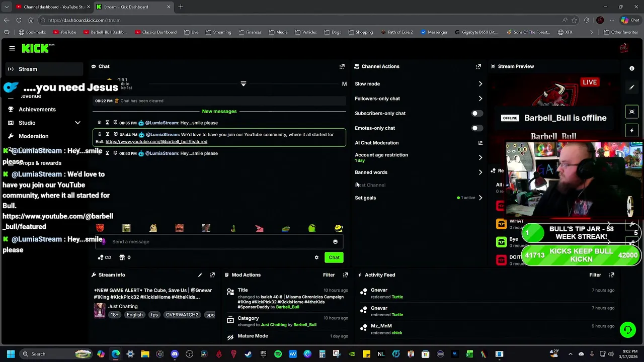Open the green support chat bubble
The height and width of the screenshot is (362, 644).
coord(628,330)
